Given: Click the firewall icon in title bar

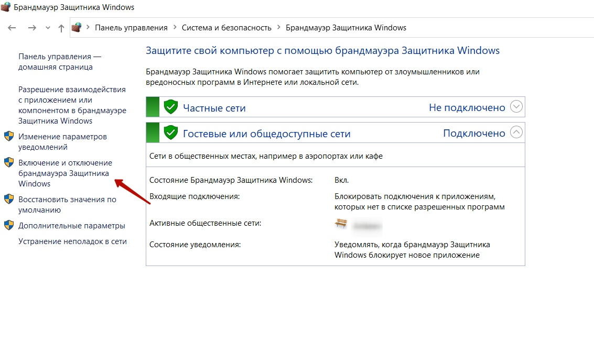Looking at the screenshot, I should click(x=6, y=7).
